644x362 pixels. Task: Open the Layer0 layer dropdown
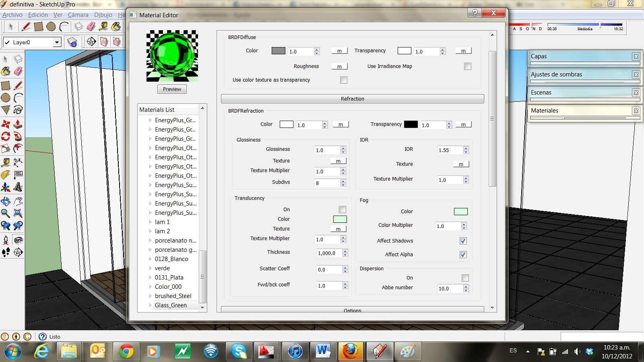tap(57, 42)
